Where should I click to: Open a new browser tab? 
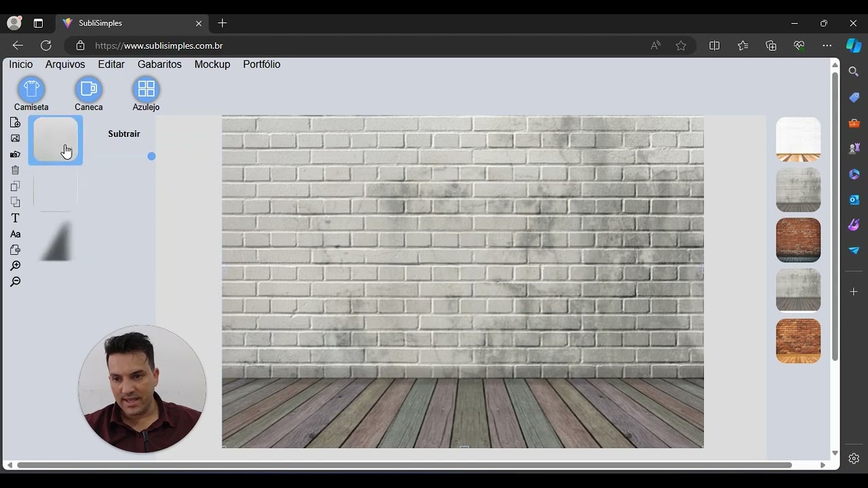click(222, 23)
